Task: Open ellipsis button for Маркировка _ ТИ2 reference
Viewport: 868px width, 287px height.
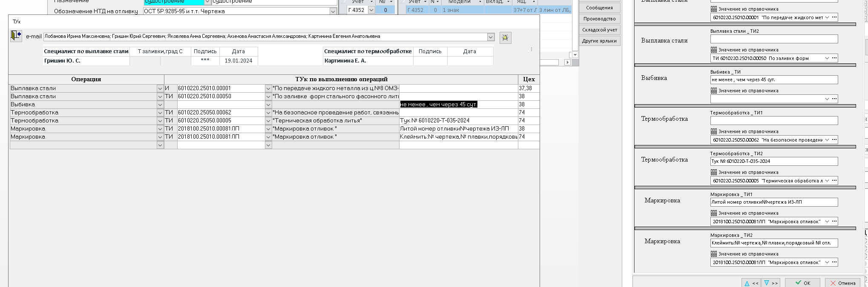Action: pos(834,262)
